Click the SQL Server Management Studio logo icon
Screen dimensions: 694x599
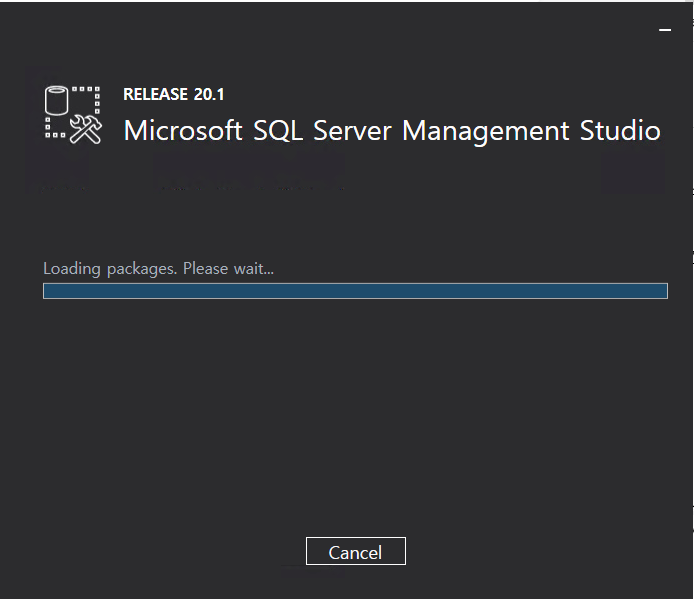[x=73, y=115]
